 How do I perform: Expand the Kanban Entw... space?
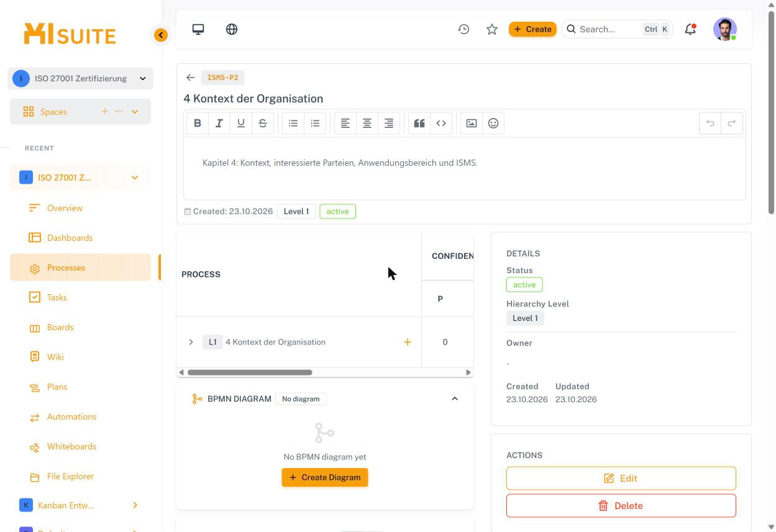[x=135, y=505]
